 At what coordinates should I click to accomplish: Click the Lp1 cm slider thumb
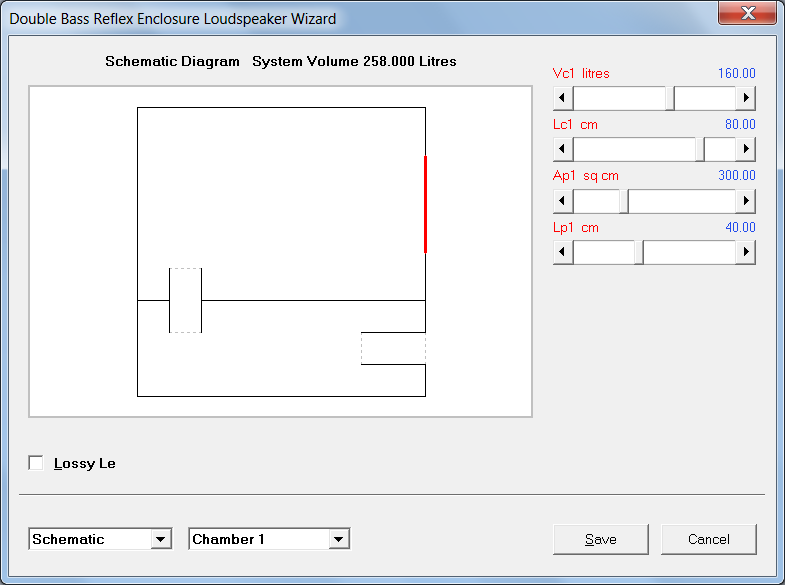[x=639, y=252]
